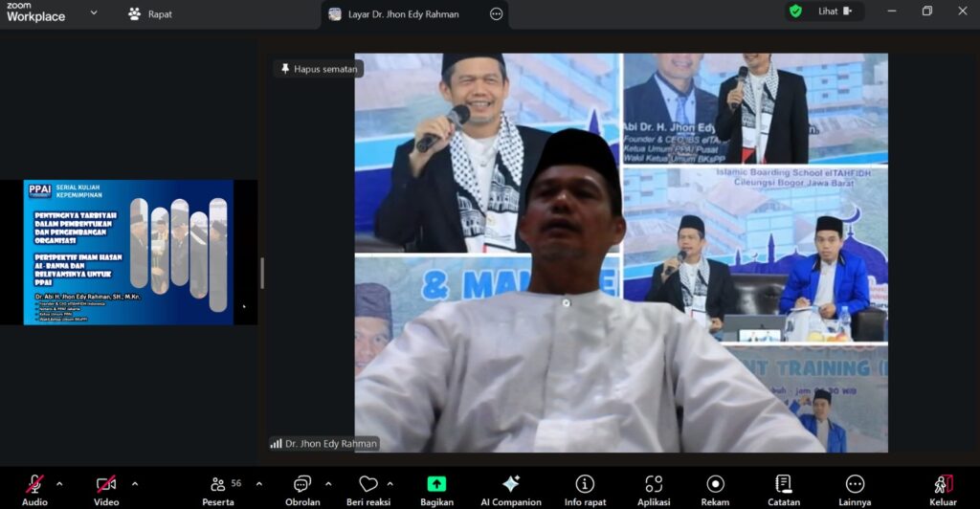Screen dimensions: 980x509
Task: Click the green encryption shield icon
Action: click(795, 11)
